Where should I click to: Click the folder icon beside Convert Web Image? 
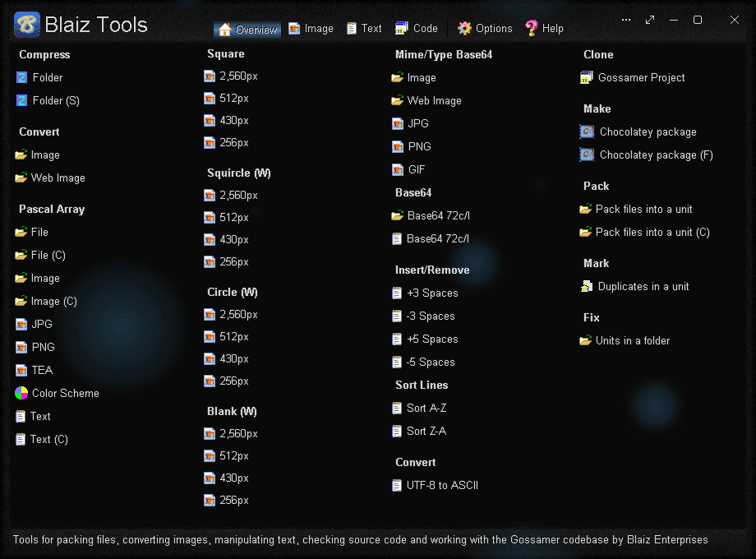pos(21,178)
